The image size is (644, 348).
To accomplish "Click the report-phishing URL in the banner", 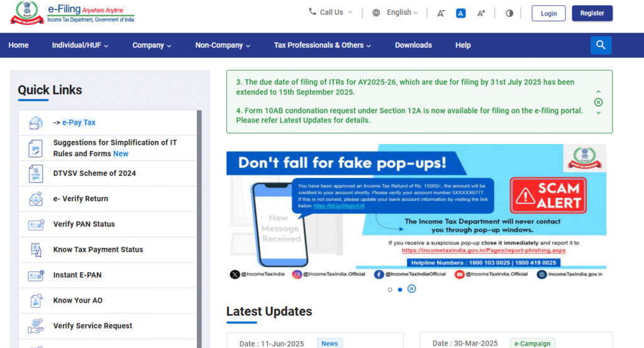I will click(x=484, y=250).
